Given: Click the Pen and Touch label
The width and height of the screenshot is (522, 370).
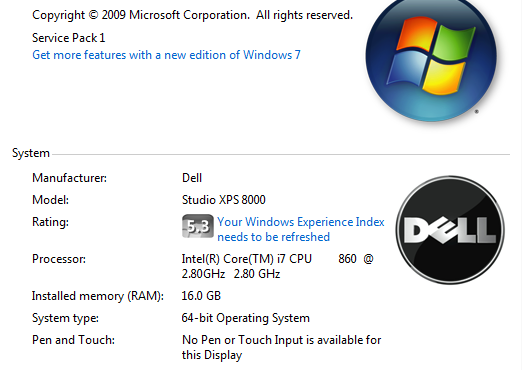Looking at the screenshot, I should [x=73, y=340].
